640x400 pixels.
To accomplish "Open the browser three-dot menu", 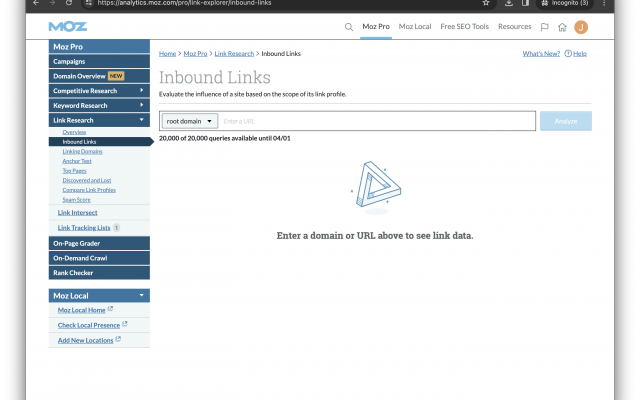I will tap(604, 3).
